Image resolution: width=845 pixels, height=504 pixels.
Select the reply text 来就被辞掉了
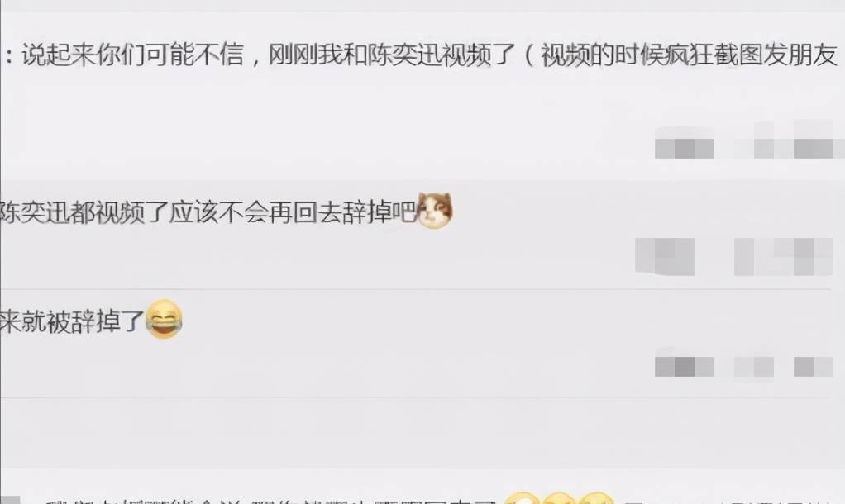point(72,321)
